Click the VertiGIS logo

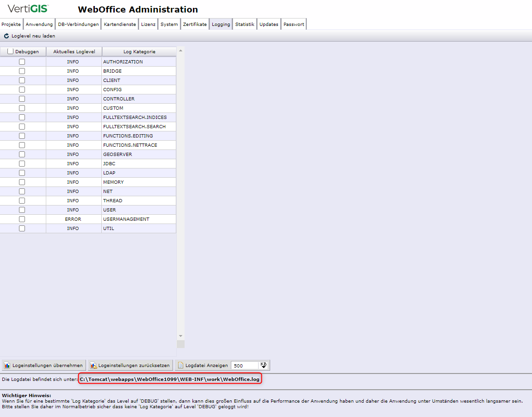(28, 9)
